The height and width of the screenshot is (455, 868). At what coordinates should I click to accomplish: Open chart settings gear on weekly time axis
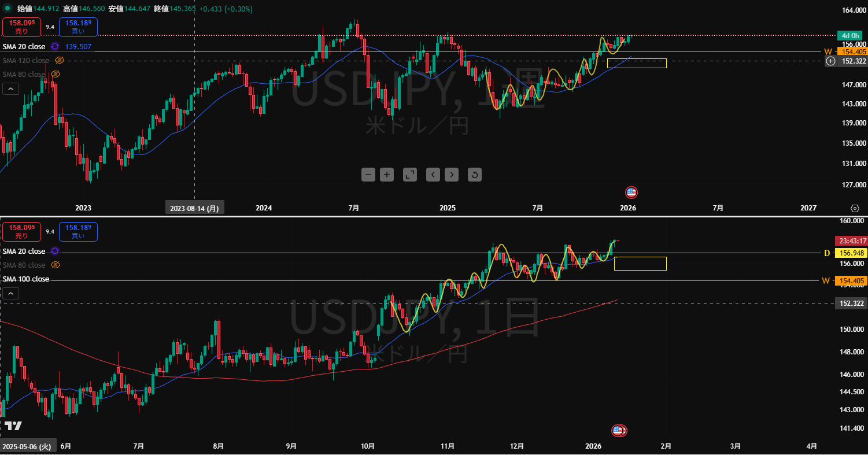(x=855, y=208)
